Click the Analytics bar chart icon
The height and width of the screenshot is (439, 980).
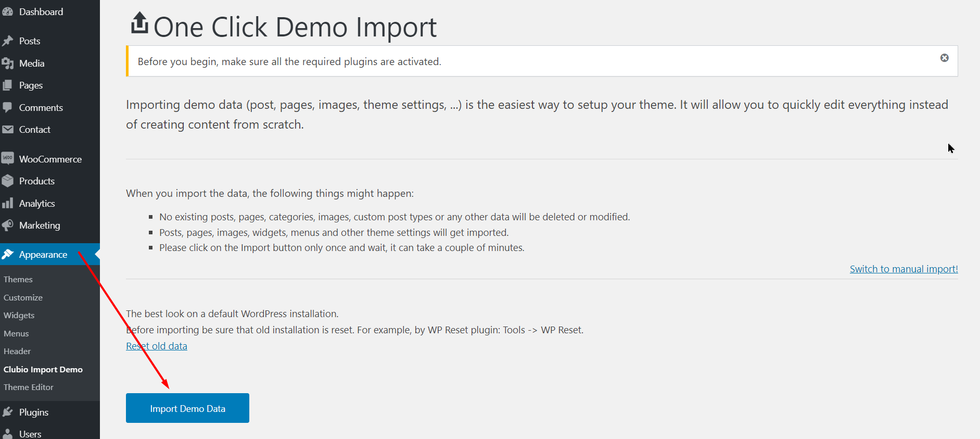pyautogui.click(x=8, y=203)
